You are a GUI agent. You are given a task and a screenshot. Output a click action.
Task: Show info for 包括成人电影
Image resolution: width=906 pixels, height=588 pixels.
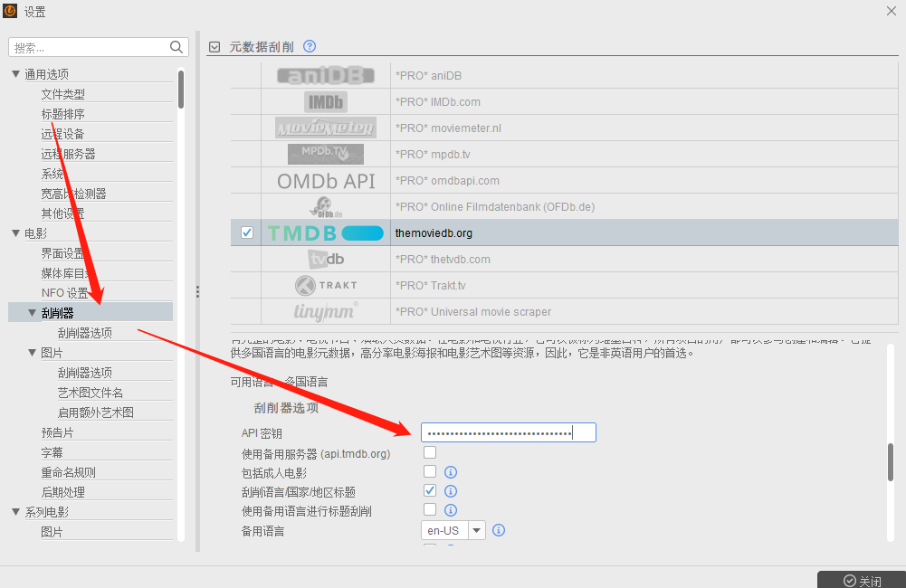pyautogui.click(x=451, y=472)
